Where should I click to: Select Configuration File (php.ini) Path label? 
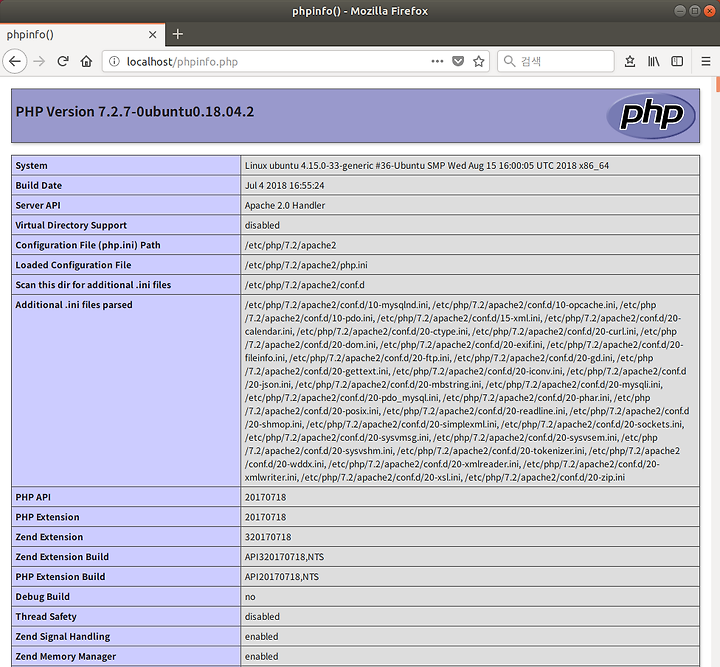pos(88,245)
